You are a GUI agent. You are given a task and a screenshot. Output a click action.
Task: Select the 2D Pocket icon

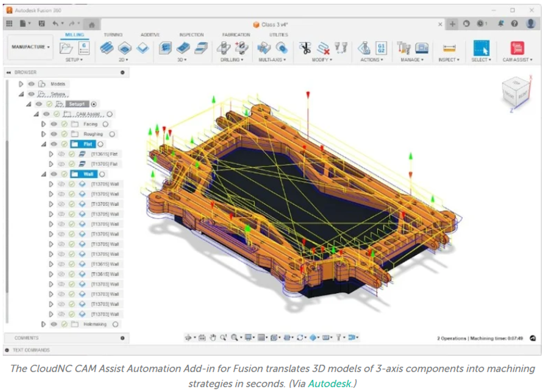click(x=125, y=48)
